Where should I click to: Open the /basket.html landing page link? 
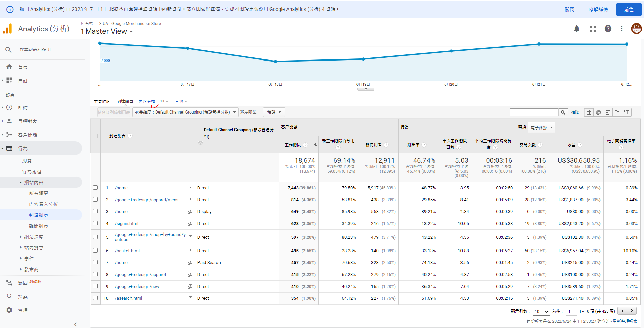[127, 251]
